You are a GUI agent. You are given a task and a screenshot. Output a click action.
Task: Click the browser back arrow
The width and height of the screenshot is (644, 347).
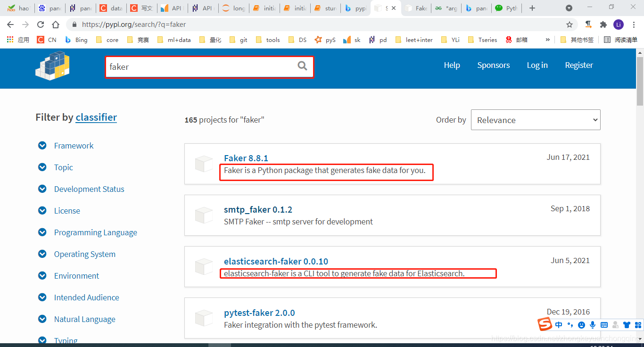10,24
